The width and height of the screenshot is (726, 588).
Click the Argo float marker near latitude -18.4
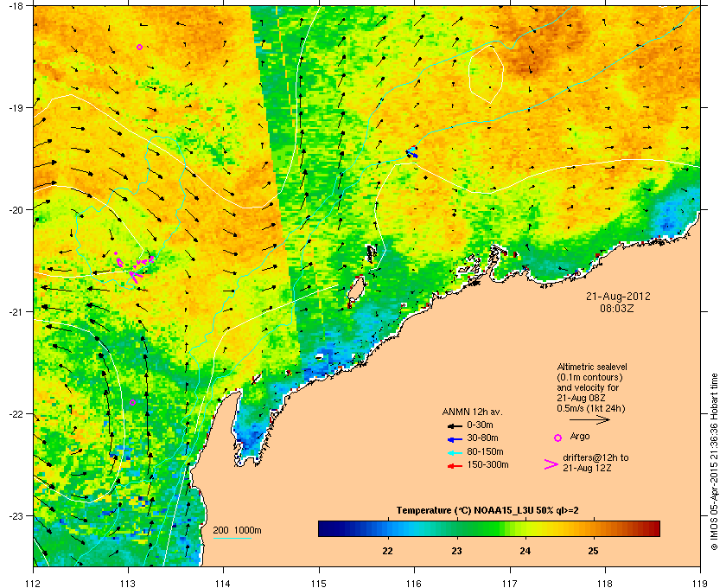tap(139, 48)
